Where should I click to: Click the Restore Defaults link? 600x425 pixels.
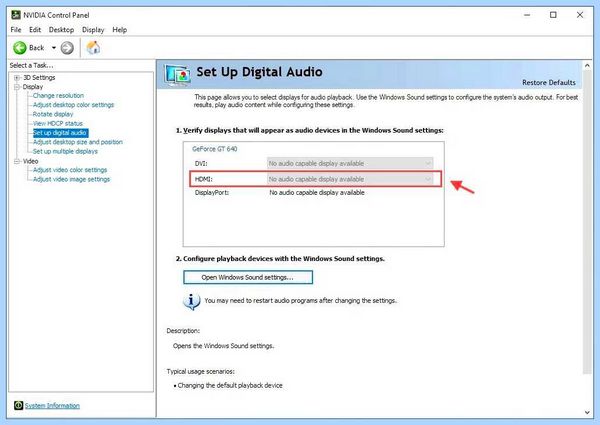point(549,83)
